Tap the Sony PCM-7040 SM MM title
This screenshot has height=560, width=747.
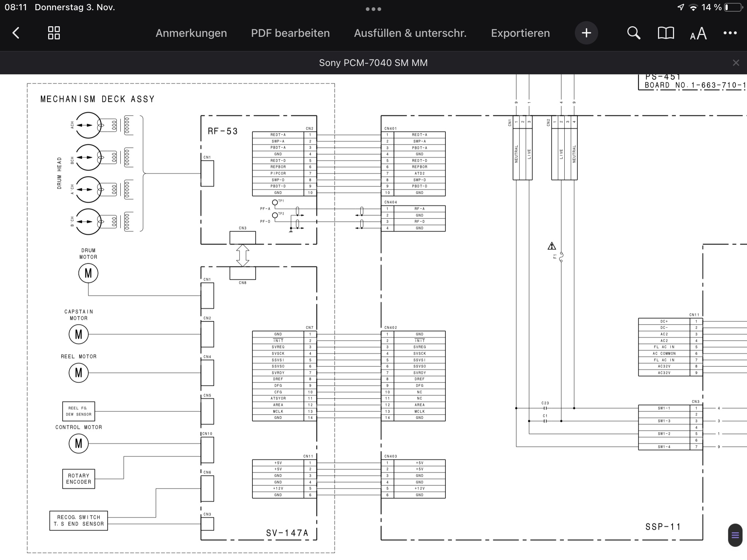tap(373, 63)
